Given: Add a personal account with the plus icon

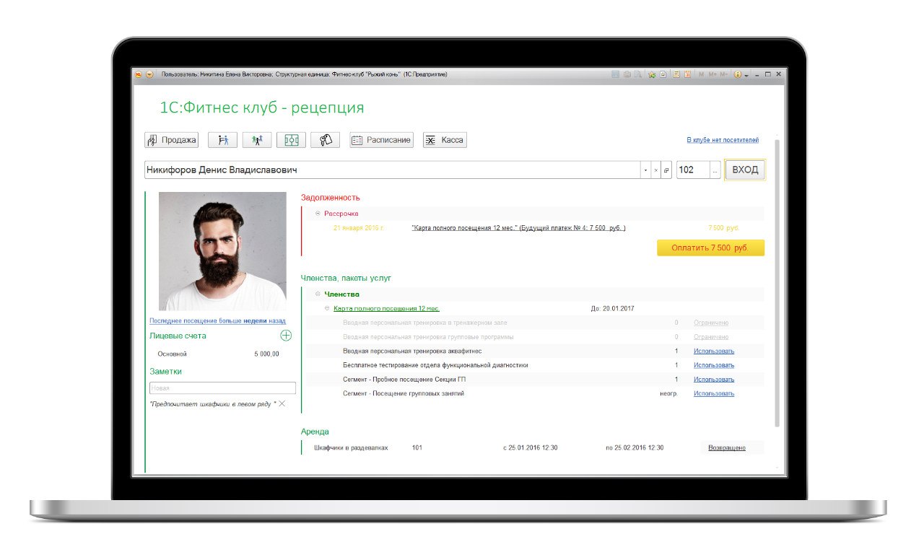Looking at the screenshot, I should click(x=286, y=336).
